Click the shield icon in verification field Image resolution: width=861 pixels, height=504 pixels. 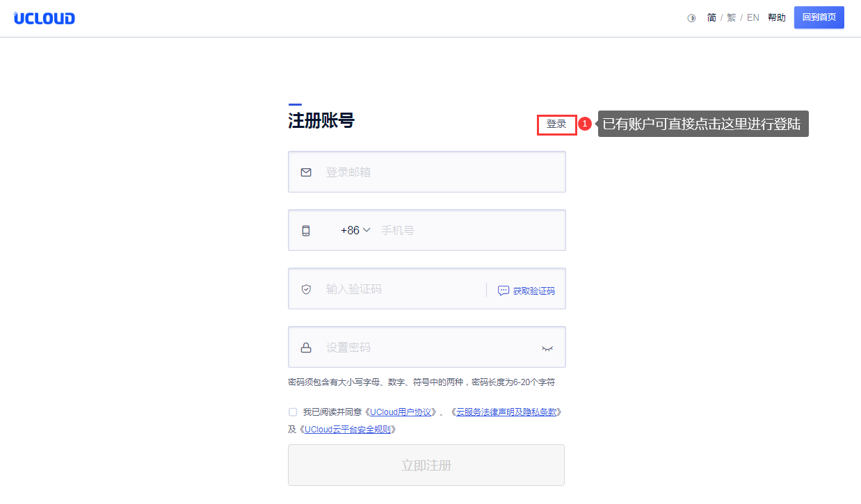306,289
